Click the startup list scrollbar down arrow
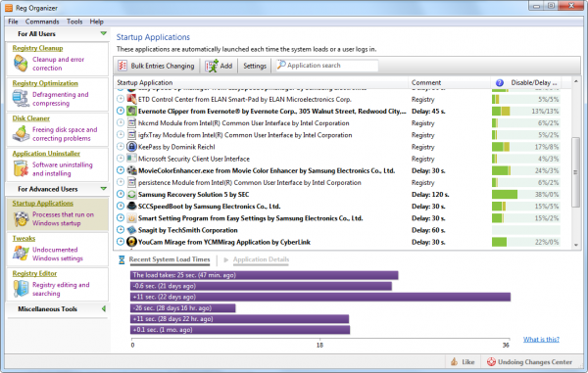The image size is (588, 373). [575, 246]
